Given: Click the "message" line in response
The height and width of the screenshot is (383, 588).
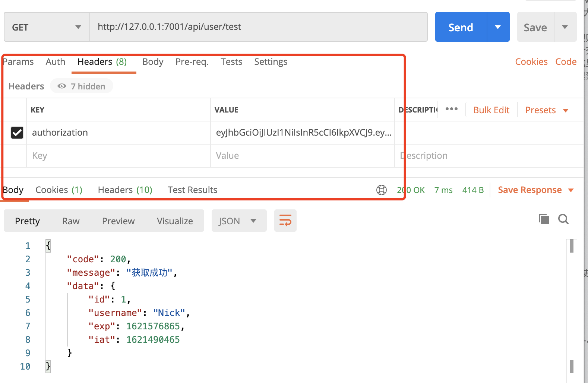Looking at the screenshot, I should (122, 273).
